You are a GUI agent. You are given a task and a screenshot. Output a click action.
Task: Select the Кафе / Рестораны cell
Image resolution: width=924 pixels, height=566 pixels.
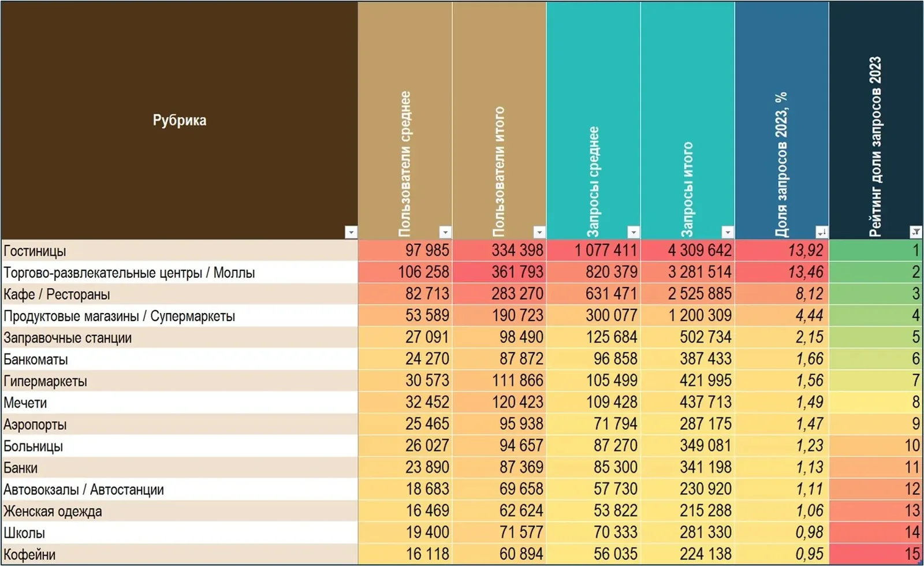180,294
